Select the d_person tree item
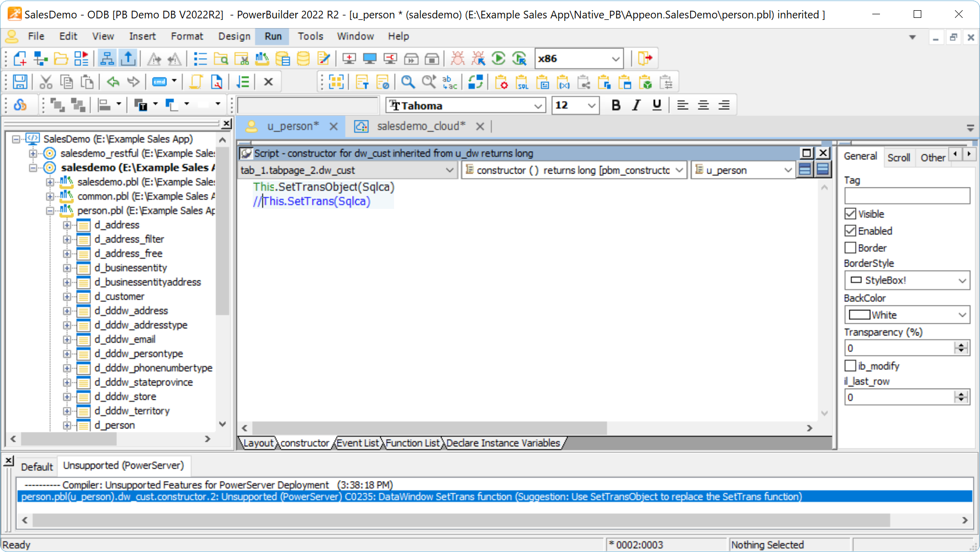Viewport: 980px width, 552px height. pos(114,425)
